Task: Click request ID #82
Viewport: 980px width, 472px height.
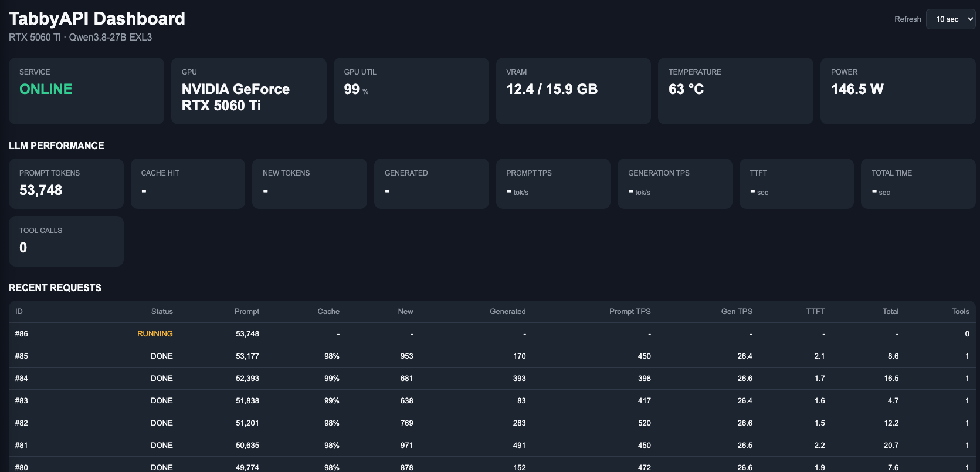Action: coord(22,423)
